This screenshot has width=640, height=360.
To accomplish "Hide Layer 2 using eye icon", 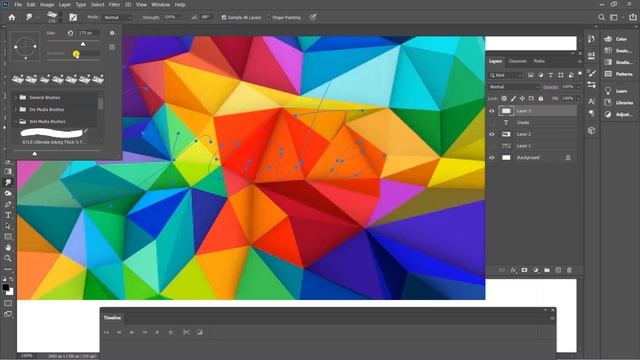I will [491, 134].
